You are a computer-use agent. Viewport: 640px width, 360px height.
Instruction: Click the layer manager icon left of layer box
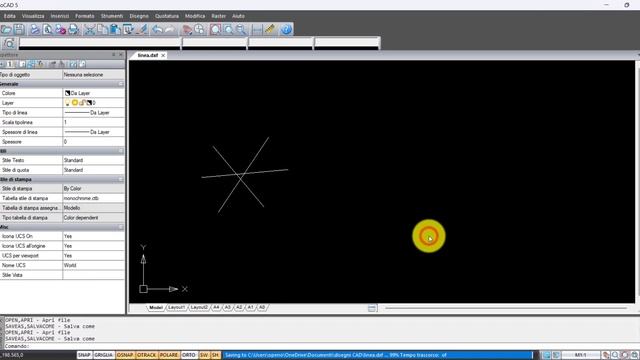point(9,43)
